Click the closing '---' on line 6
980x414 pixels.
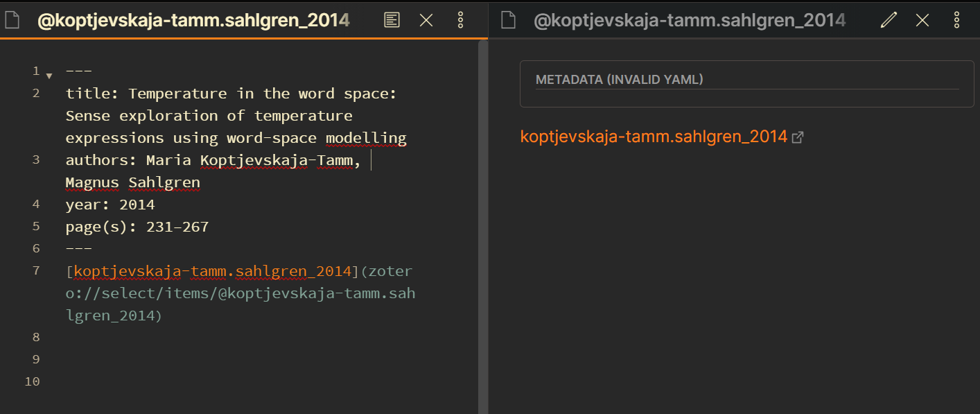pos(79,248)
